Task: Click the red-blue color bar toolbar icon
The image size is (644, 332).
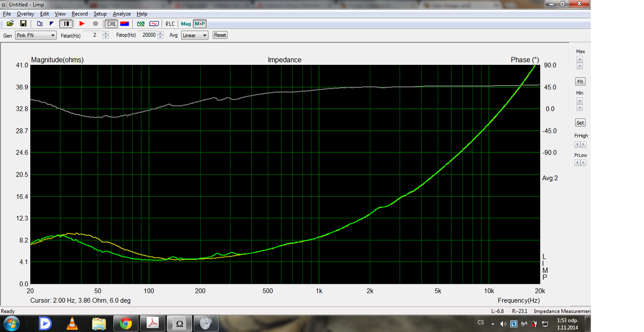Action: point(124,24)
